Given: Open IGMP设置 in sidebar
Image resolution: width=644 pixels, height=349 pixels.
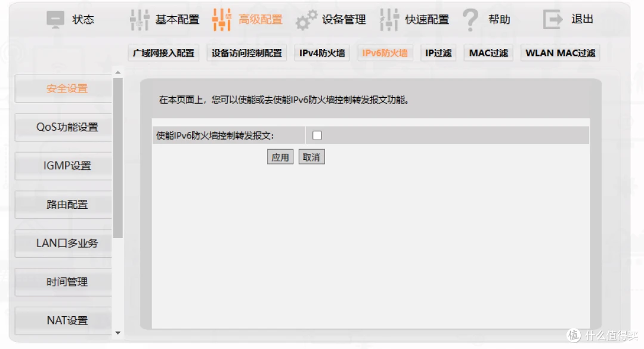Looking at the screenshot, I should tap(63, 166).
